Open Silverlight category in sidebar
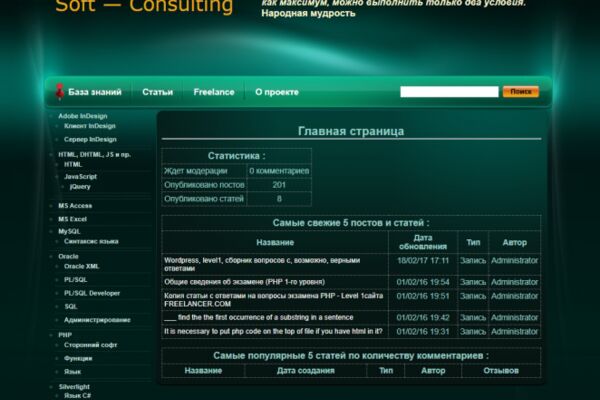The height and width of the screenshot is (400, 600). (x=74, y=387)
